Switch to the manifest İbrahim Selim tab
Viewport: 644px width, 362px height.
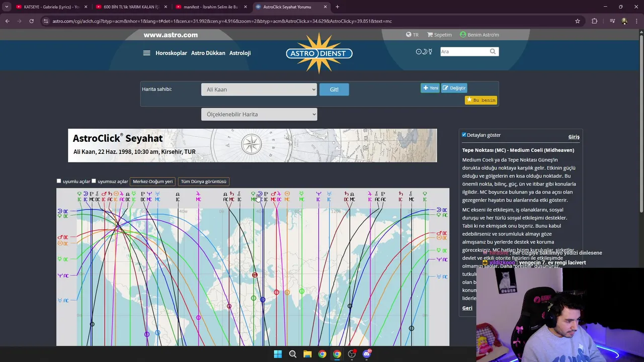click(211, 7)
